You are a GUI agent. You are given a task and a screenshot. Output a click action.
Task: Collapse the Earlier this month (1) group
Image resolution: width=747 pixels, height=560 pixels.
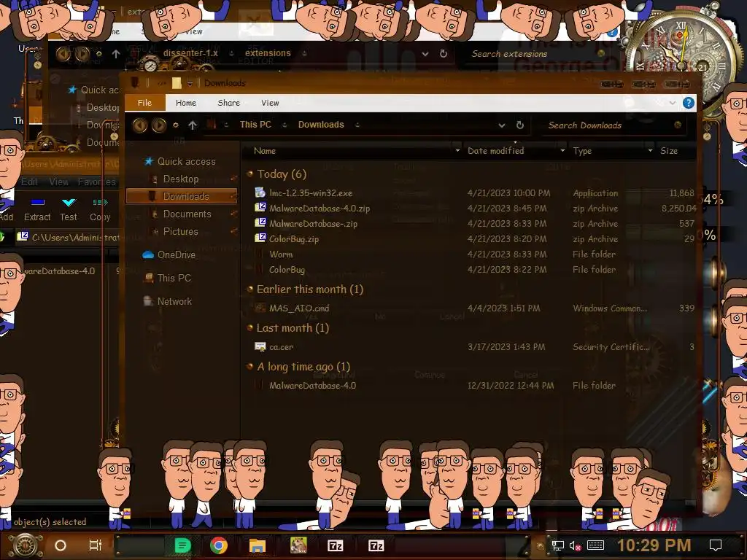(249, 289)
